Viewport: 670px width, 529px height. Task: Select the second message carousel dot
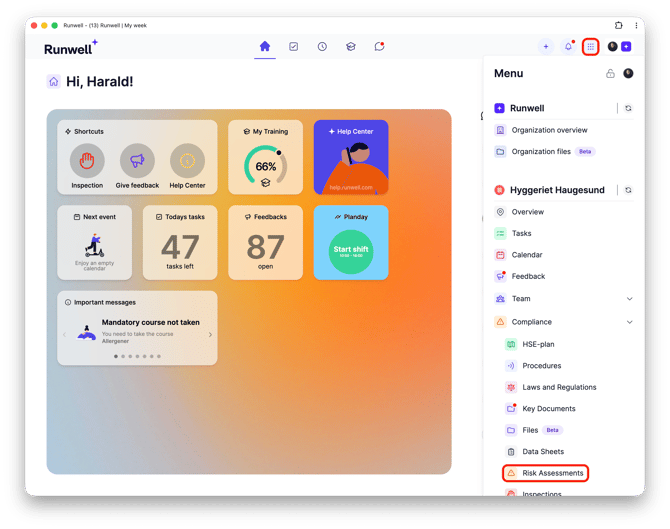[123, 356]
